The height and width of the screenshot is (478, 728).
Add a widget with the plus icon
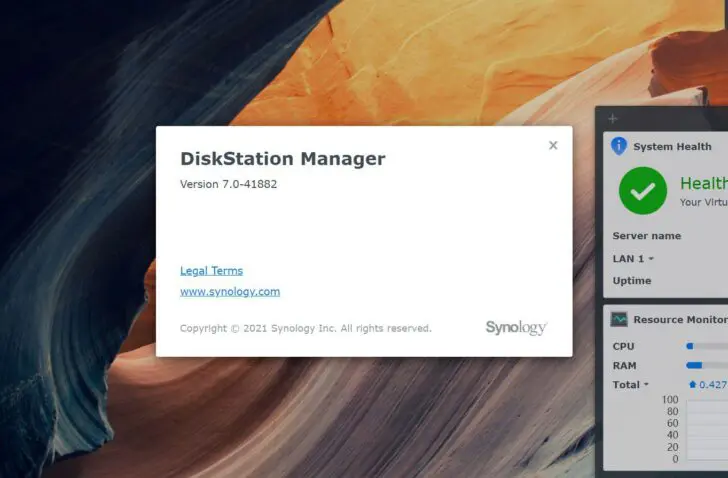[x=613, y=119]
